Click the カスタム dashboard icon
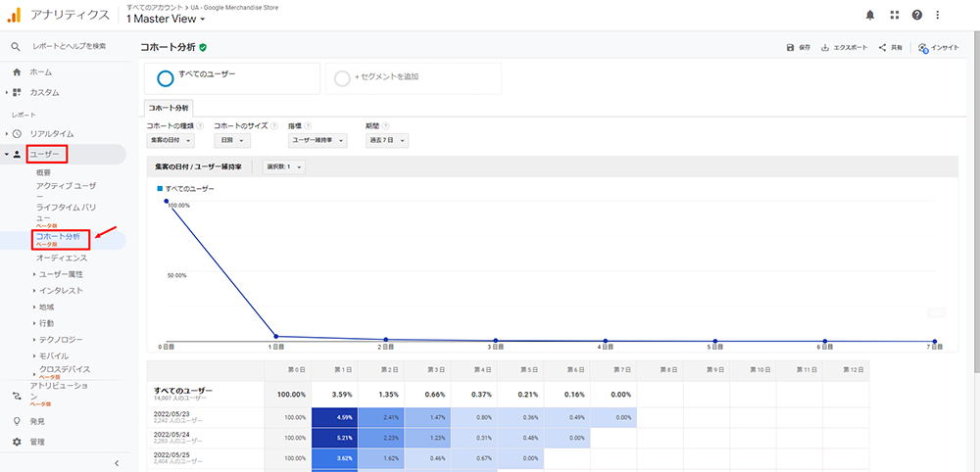This screenshot has height=472, width=980. click(17, 92)
